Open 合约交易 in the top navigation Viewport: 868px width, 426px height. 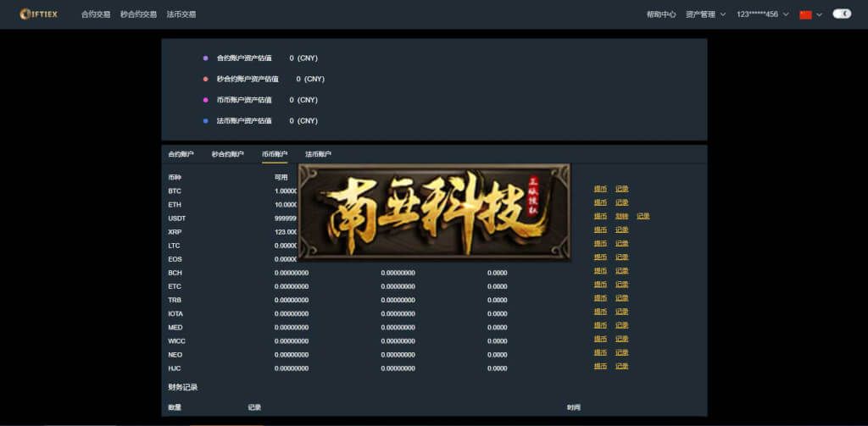(x=96, y=14)
